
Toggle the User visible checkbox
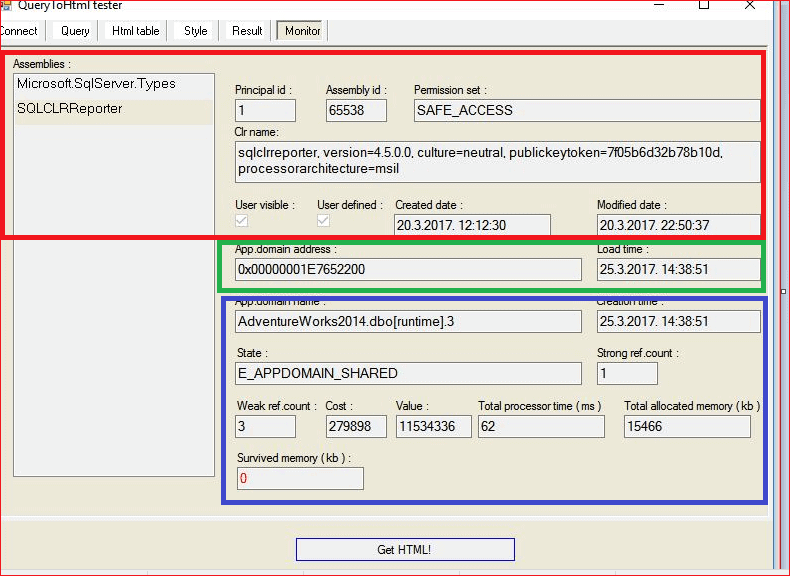242,221
